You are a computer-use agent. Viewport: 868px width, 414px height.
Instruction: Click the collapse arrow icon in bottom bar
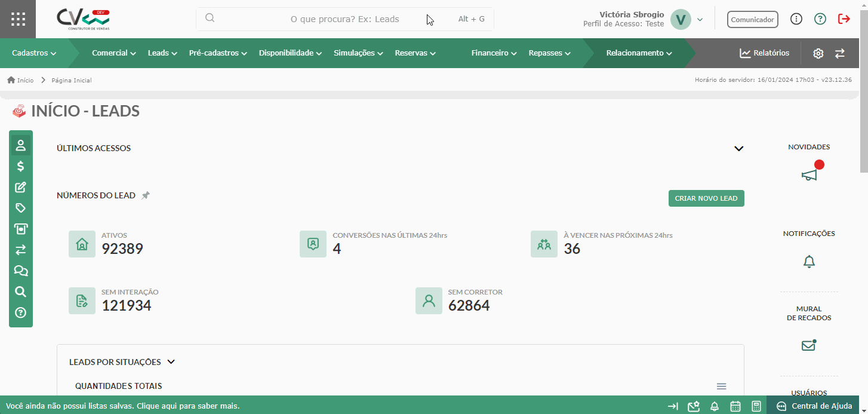tap(673, 406)
